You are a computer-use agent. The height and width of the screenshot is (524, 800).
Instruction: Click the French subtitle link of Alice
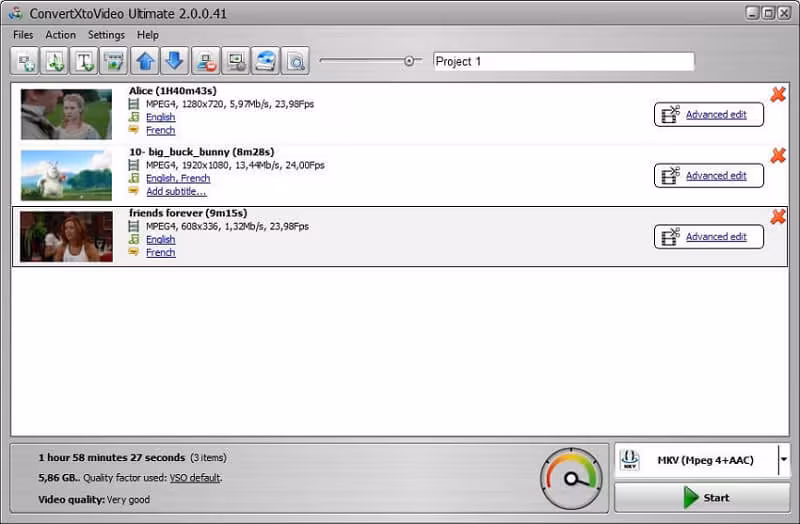tap(160, 131)
